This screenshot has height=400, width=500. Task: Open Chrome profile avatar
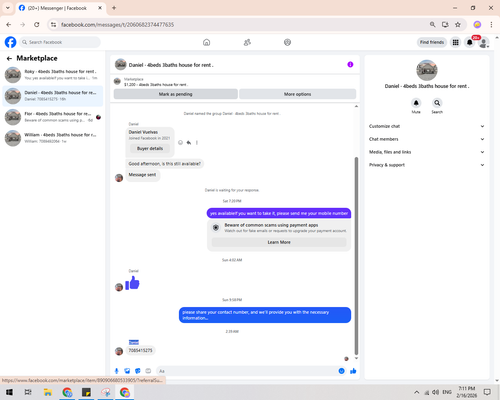[x=477, y=25]
